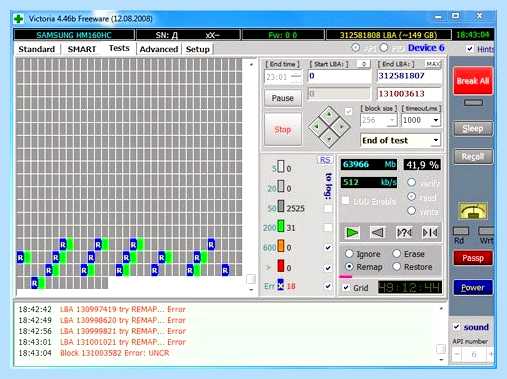507x379 pixels.
Task: Click the Wrt indicator button
Action: [486, 231]
